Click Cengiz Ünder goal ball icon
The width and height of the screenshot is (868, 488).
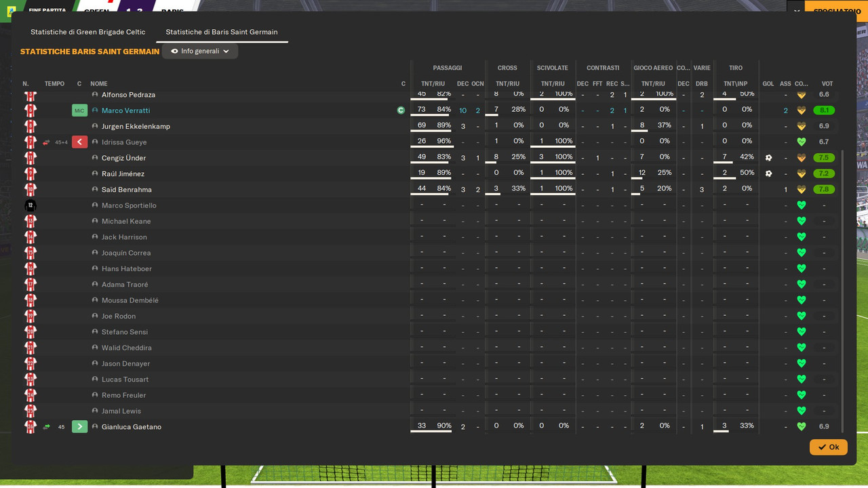768,158
